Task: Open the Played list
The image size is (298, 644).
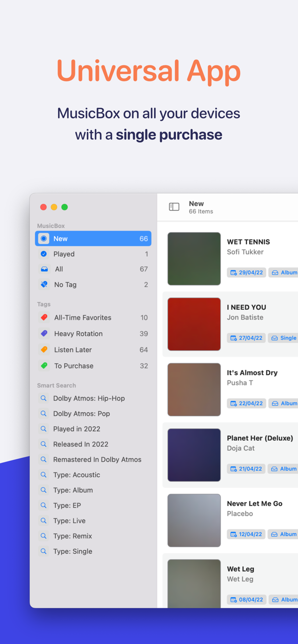Action: (x=93, y=254)
